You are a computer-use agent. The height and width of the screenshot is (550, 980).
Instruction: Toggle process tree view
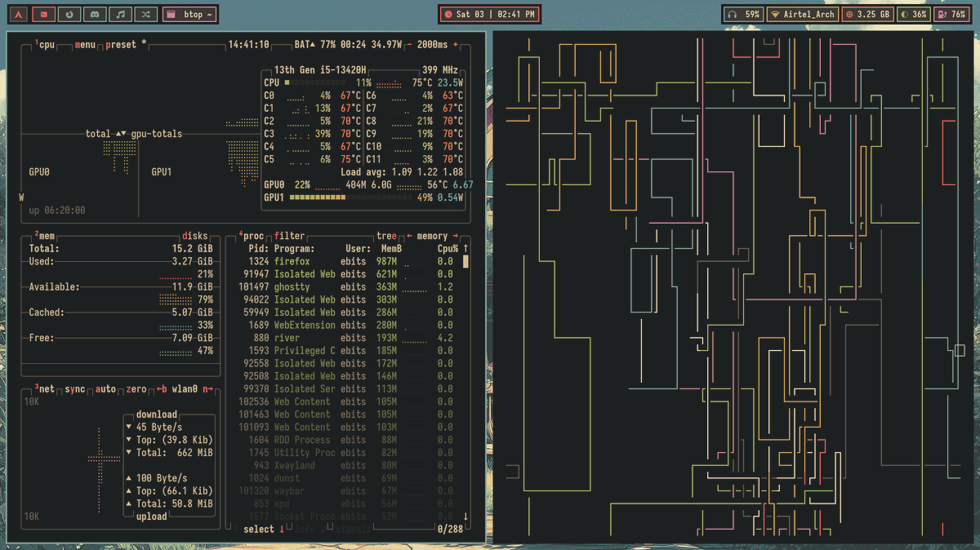[386, 236]
